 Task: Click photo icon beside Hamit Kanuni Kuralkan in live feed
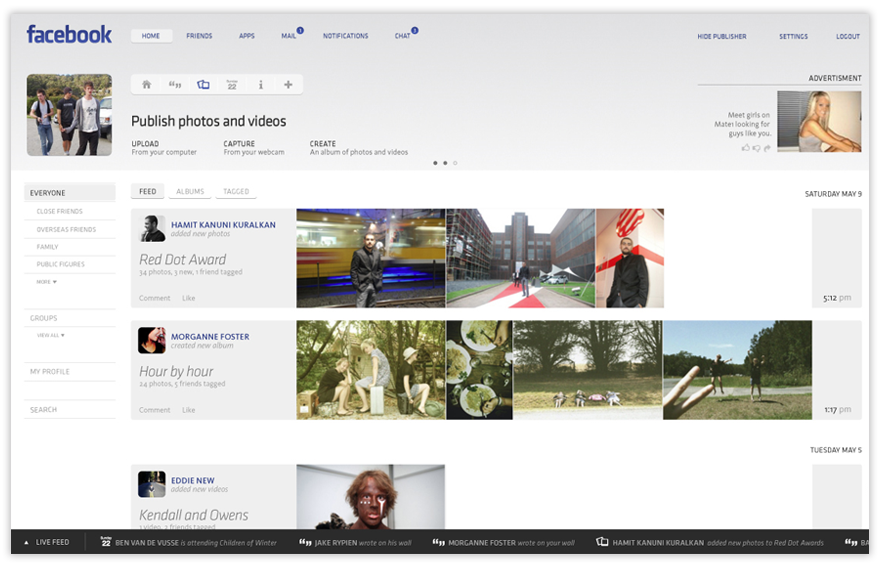tap(602, 542)
